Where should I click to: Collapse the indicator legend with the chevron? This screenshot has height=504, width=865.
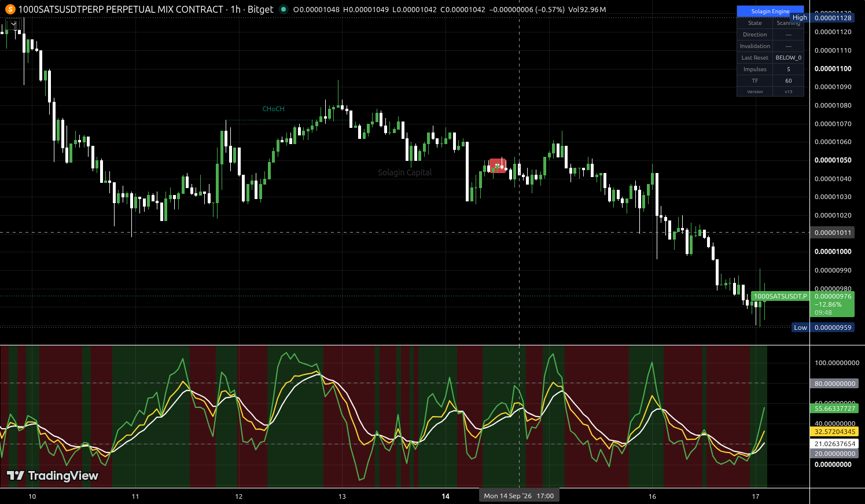point(13,24)
